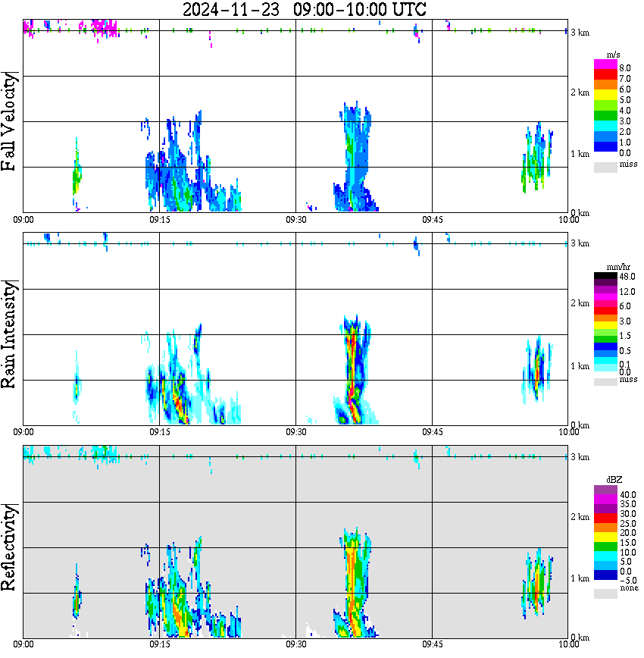The width and height of the screenshot is (644, 658).
Task: Click the 7.0 value in the m/s legend
Action: (625, 79)
